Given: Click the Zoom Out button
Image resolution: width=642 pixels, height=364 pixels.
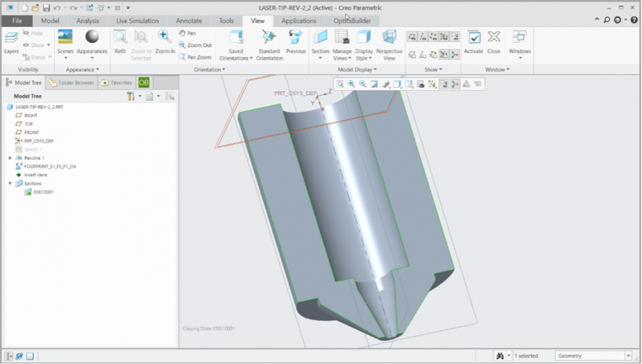Looking at the screenshot, I should tap(195, 45).
